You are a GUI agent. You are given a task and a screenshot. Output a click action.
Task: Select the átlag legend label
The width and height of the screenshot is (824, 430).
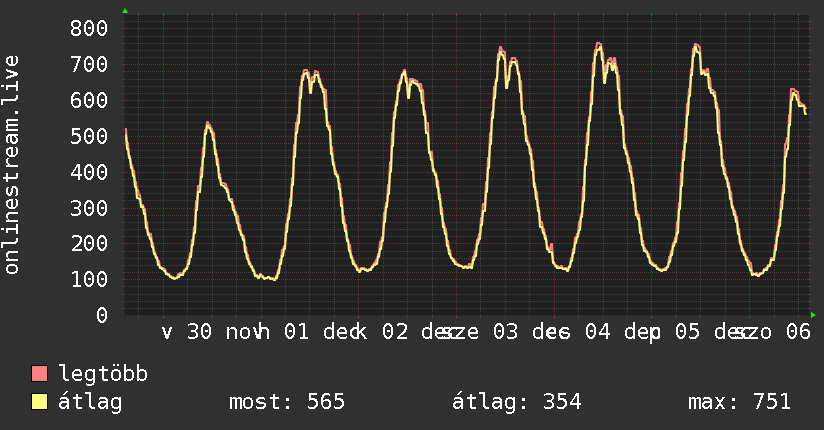(90, 403)
